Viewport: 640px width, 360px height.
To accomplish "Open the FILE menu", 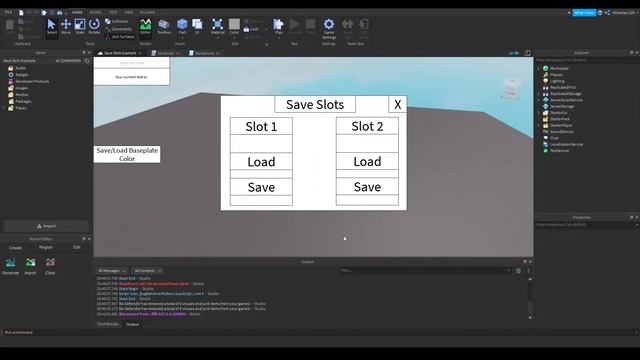I will pos(8,12).
